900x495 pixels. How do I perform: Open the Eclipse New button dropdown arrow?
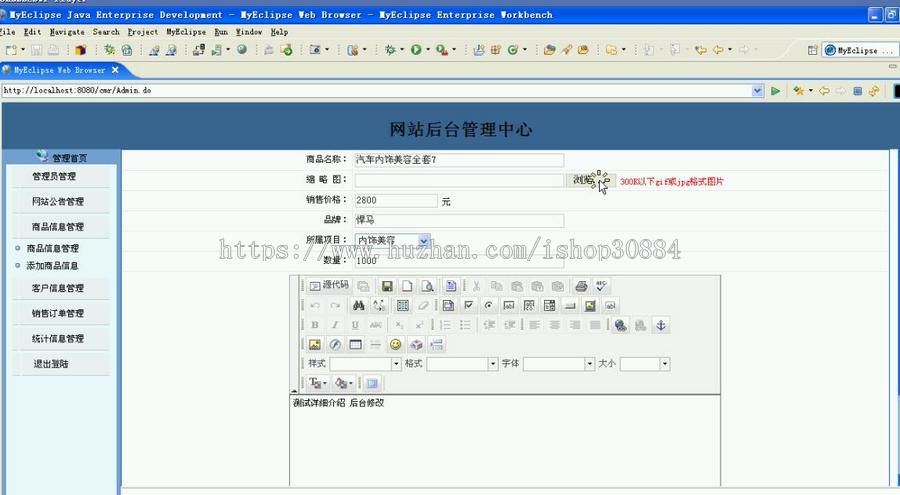point(23,50)
